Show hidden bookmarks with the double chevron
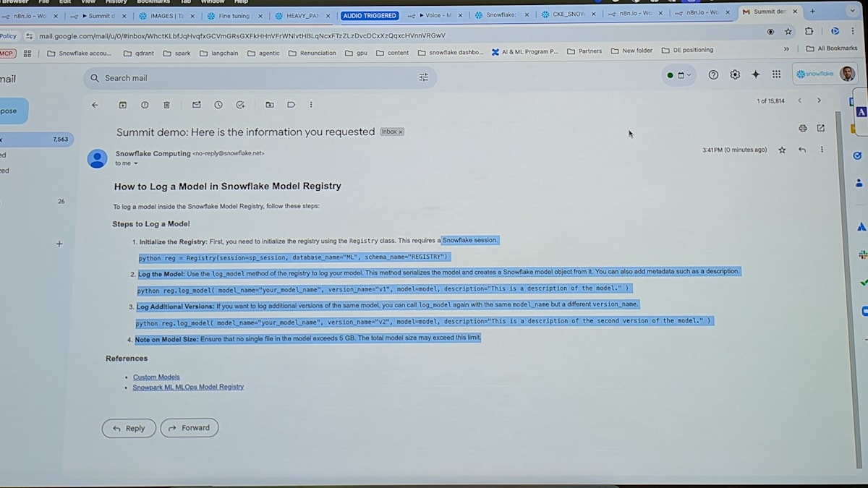Screen dimensions: 868x488 coord(786,49)
